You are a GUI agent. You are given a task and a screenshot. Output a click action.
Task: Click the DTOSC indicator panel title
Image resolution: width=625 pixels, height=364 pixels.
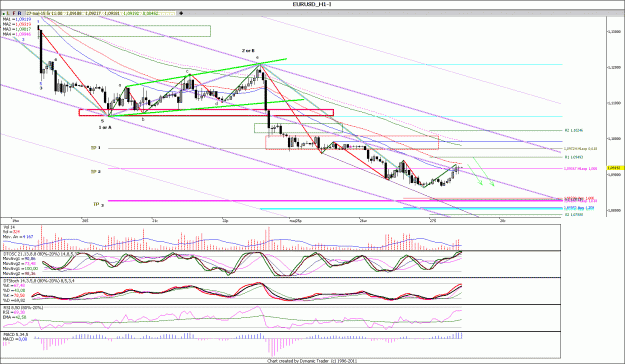pyautogui.click(x=40, y=254)
